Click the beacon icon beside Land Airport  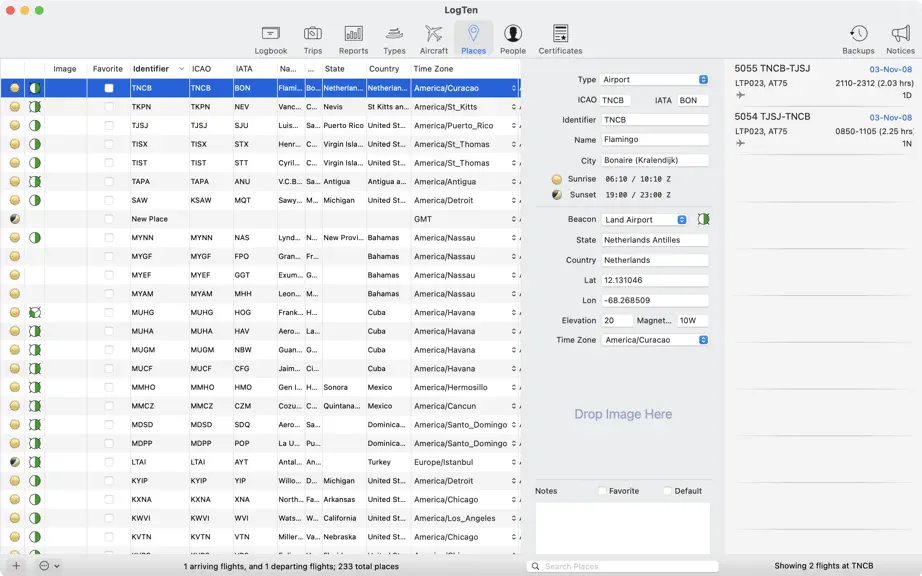703,219
